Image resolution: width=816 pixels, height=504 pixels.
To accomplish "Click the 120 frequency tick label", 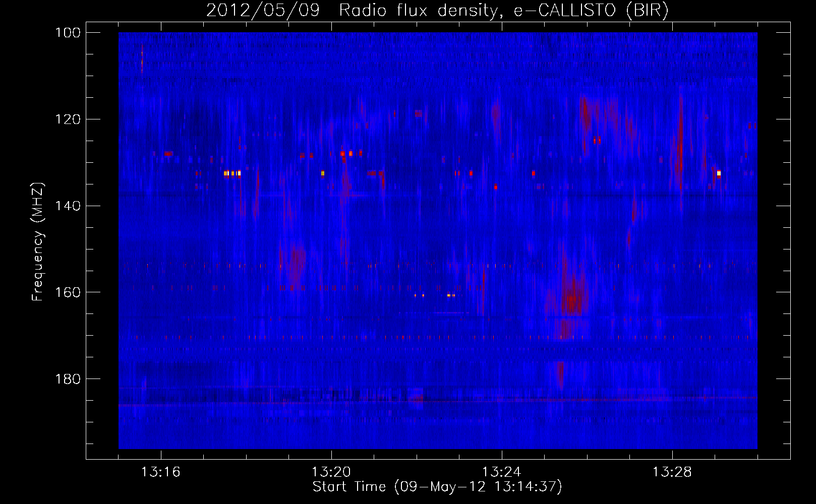I will click(x=68, y=119).
